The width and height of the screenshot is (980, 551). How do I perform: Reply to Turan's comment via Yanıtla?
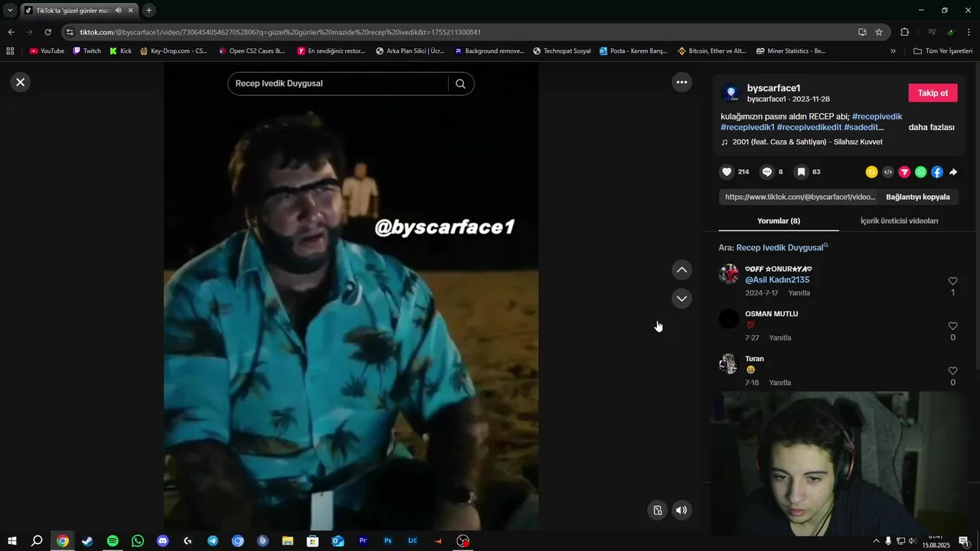click(780, 383)
